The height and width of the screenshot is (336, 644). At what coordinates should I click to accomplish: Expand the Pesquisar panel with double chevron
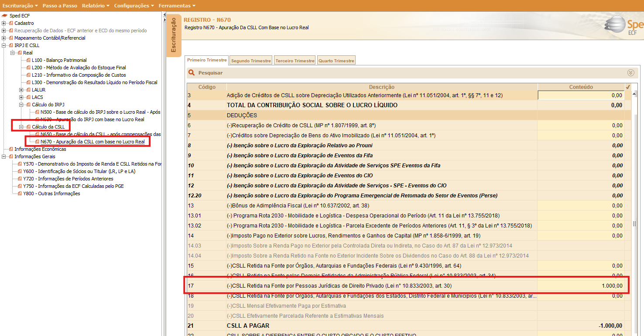pyautogui.click(x=630, y=73)
